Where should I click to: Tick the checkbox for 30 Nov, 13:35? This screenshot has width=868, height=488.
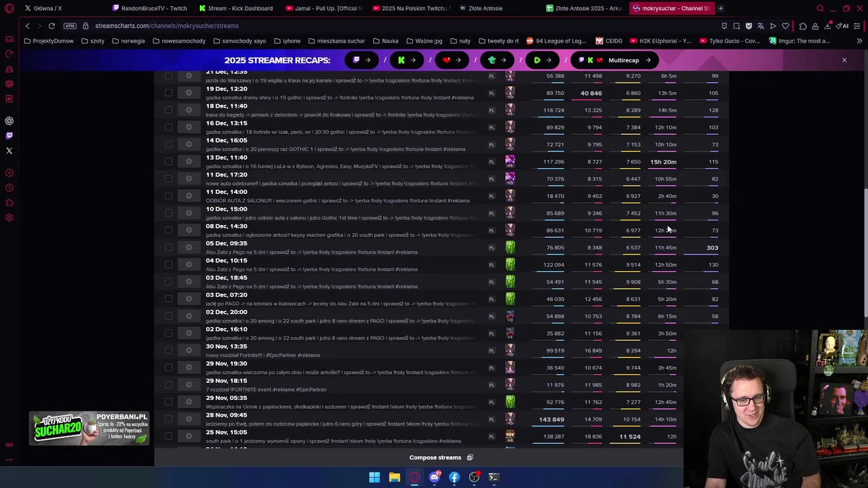pyautogui.click(x=168, y=350)
